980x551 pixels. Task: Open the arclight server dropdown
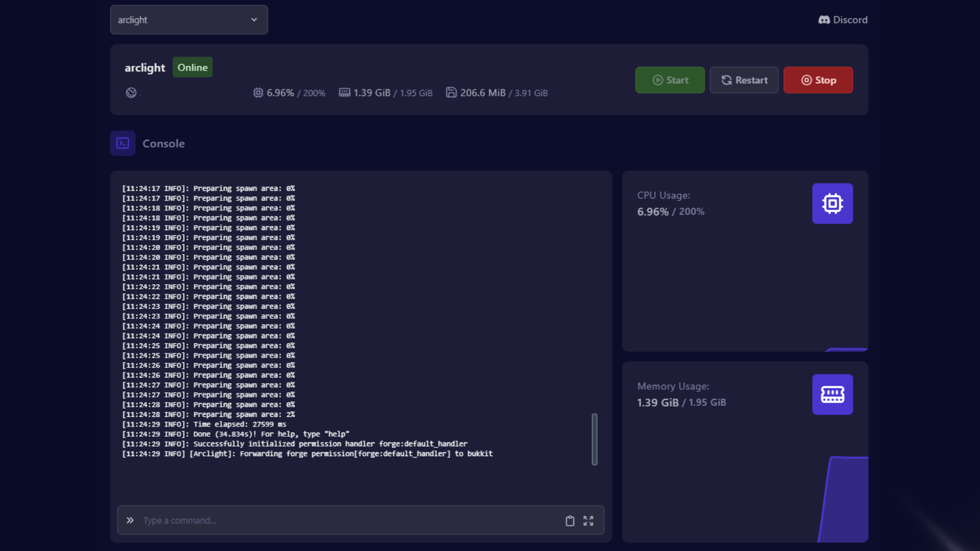[x=188, y=20]
